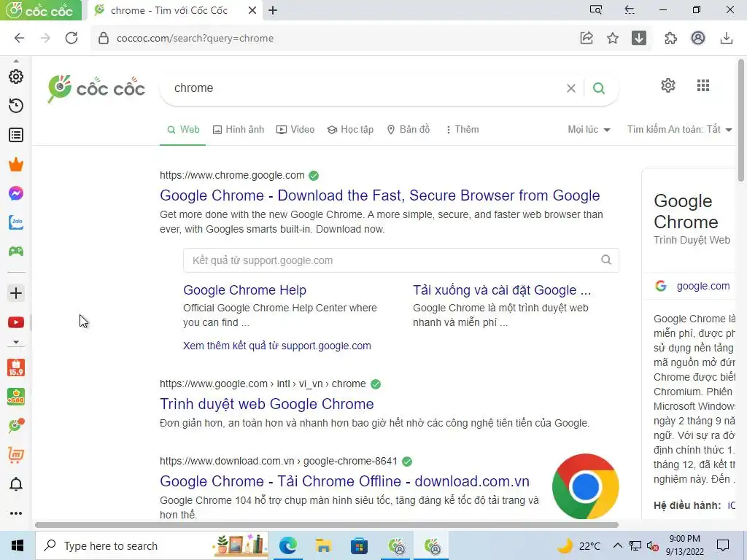Open the Windows notification center

tap(723, 545)
